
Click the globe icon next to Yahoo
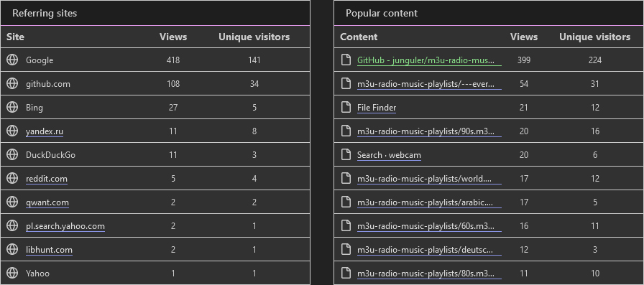12,273
